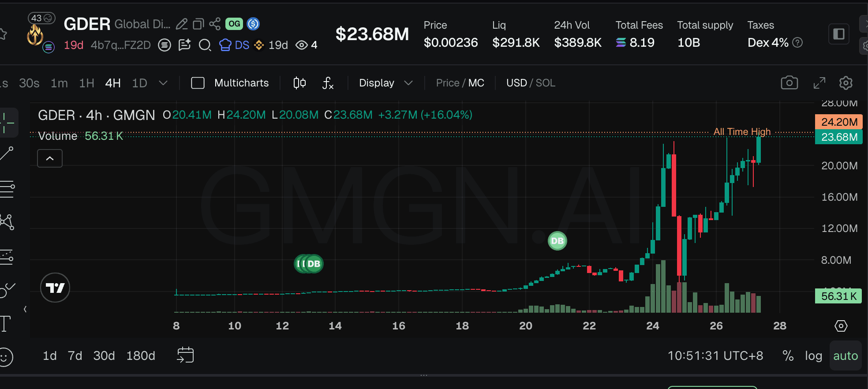This screenshot has width=868, height=389.
Task: Copy the GDER token name
Action: tap(198, 24)
